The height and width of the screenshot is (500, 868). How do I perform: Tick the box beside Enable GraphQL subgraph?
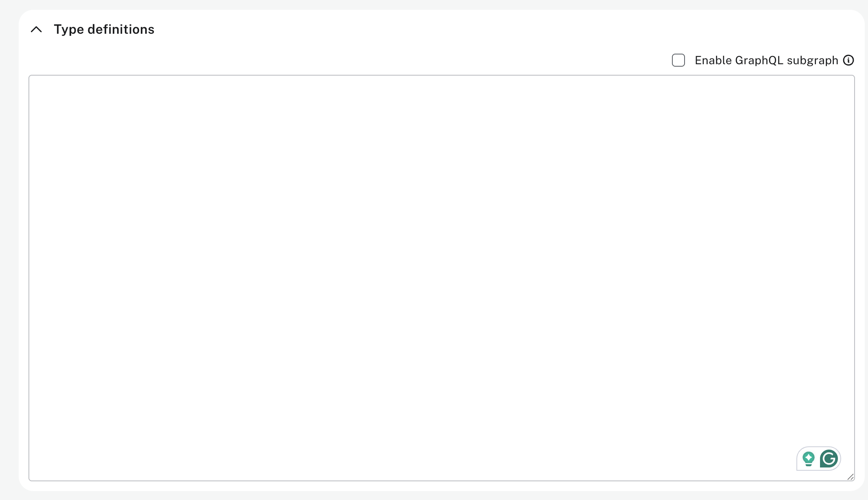[678, 60]
